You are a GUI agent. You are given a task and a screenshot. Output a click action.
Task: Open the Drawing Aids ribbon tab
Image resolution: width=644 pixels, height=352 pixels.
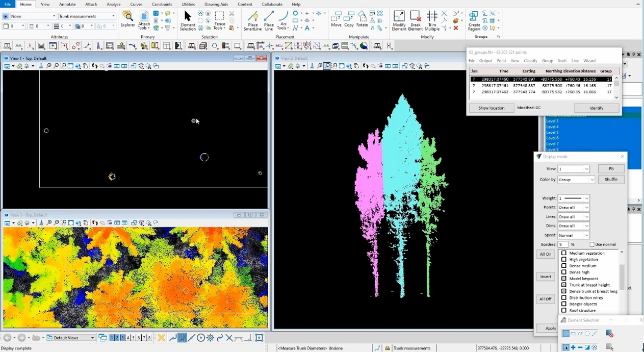tap(216, 4)
